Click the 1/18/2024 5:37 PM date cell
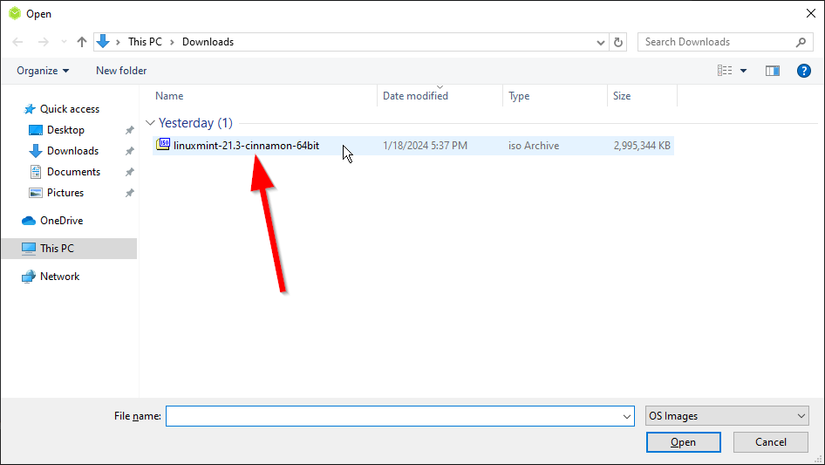This screenshot has width=825, height=465. pyautogui.click(x=425, y=146)
